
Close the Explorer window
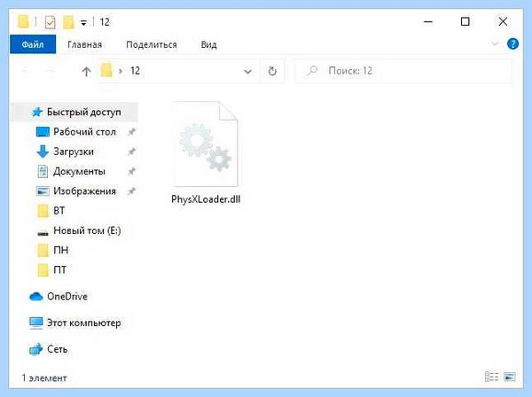click(x=503, y=21)
